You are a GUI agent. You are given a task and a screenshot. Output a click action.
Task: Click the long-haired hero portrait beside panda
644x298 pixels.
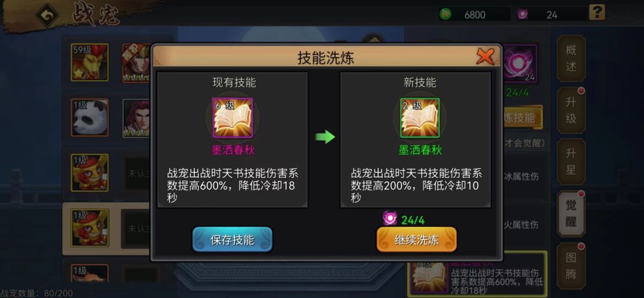tap(137, 117)
